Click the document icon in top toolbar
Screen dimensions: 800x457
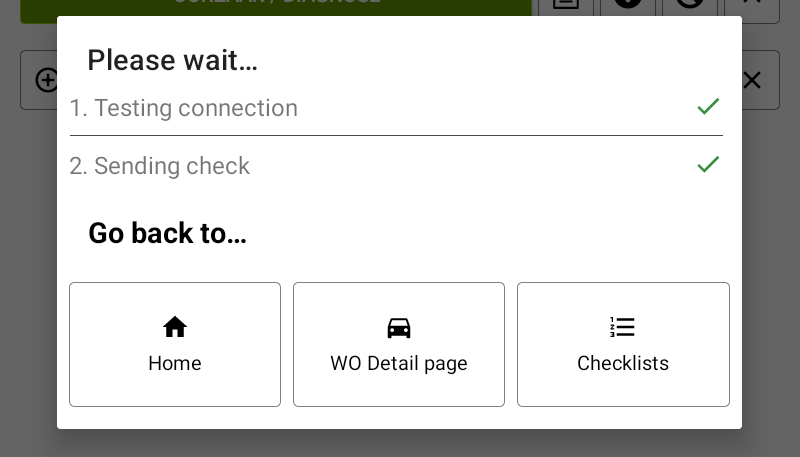[x=566, y=5]
